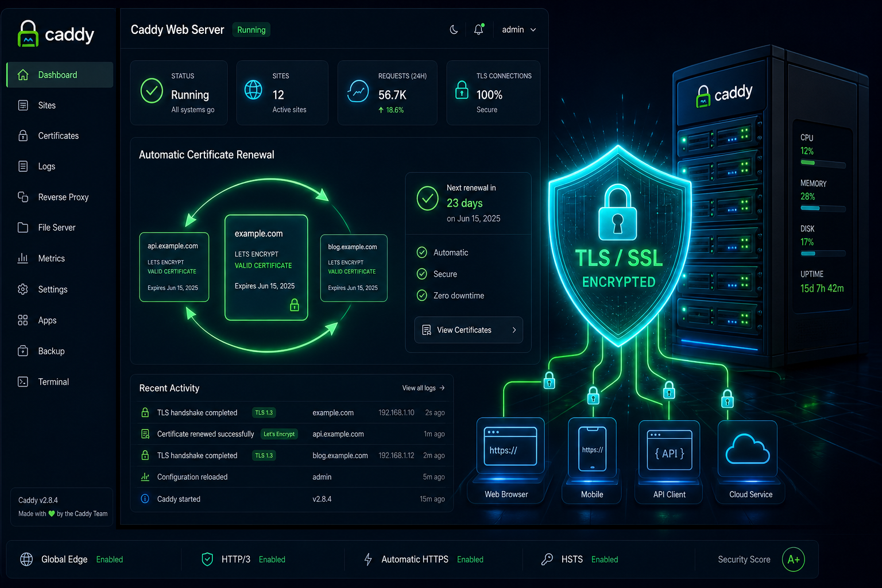Click the Certificate renewed successfully icon

[145, 434]
